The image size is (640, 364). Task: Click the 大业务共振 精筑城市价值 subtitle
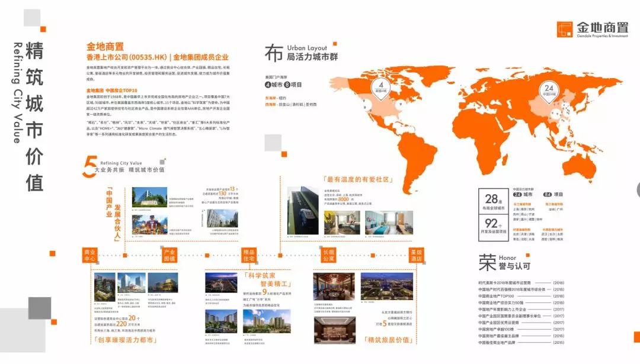coord(129,169)
